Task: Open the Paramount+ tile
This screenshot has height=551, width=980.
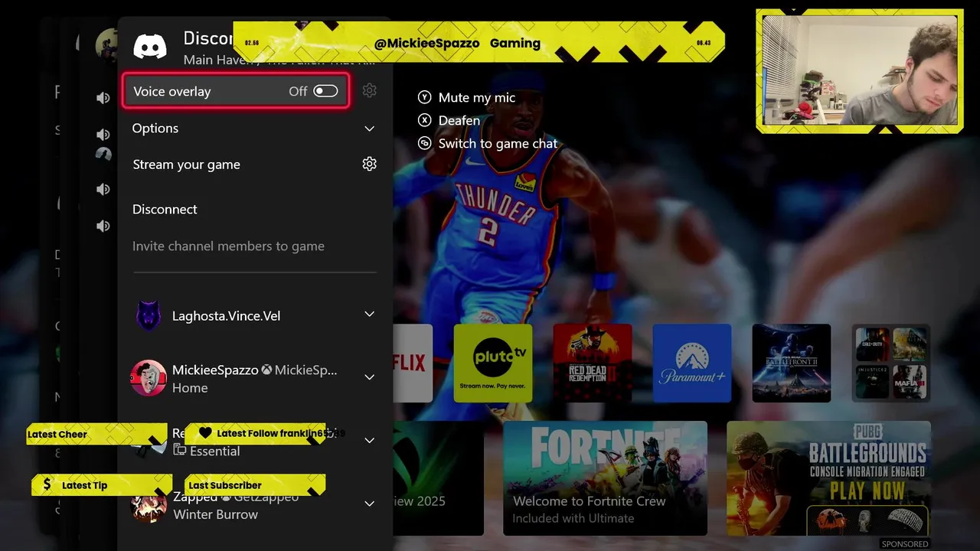Action: point(691,363)
